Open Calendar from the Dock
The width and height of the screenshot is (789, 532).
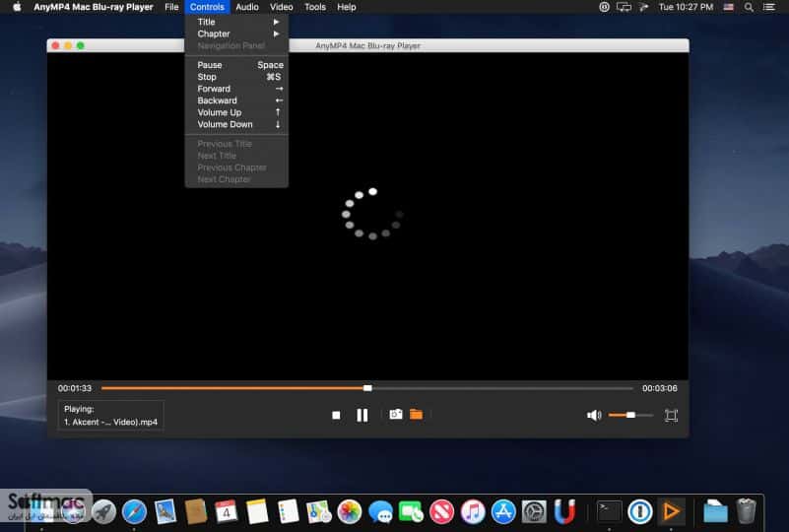227,512
